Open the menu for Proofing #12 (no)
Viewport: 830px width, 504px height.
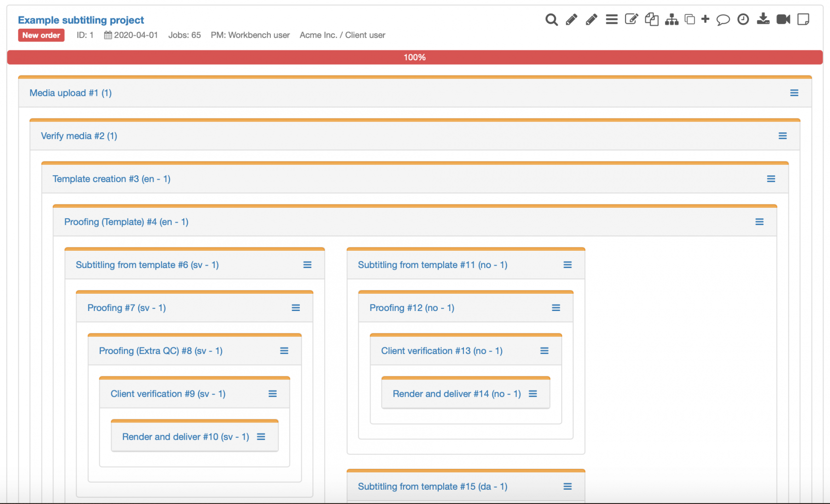pos(556,308)
